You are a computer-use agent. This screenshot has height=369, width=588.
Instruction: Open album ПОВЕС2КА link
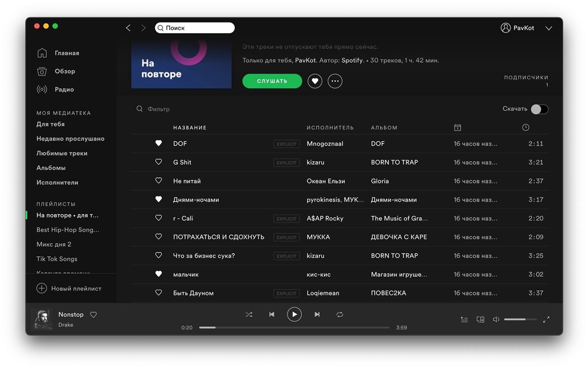pos(389,293)
